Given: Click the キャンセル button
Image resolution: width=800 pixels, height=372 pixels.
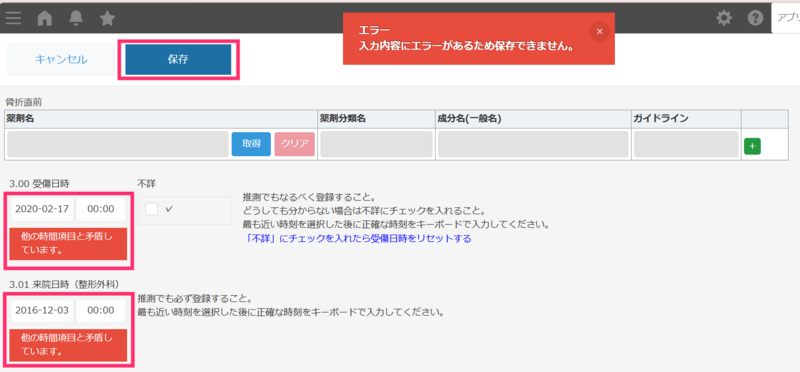Looking at the screenshot, I should [x=61, y=60].
